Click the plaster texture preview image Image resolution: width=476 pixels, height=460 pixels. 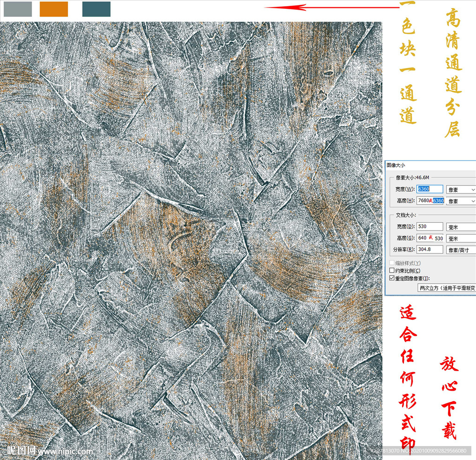[191, 233]
